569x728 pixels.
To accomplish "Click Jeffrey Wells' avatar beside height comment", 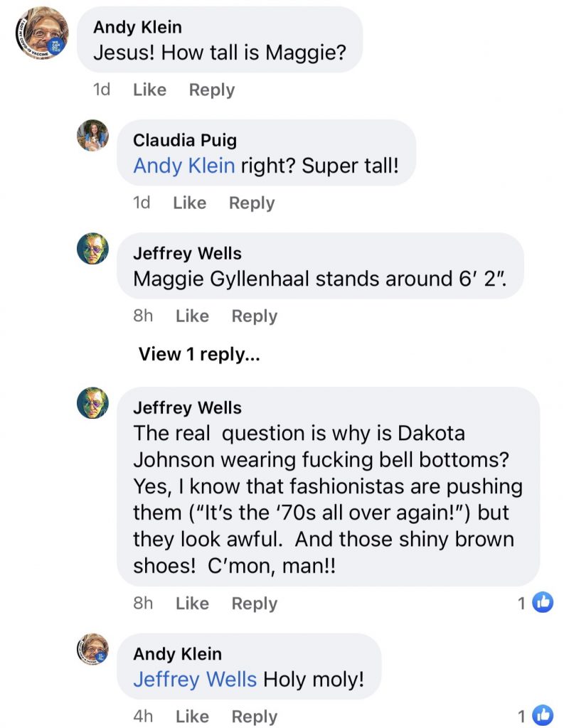I will [x=92, y=249].
